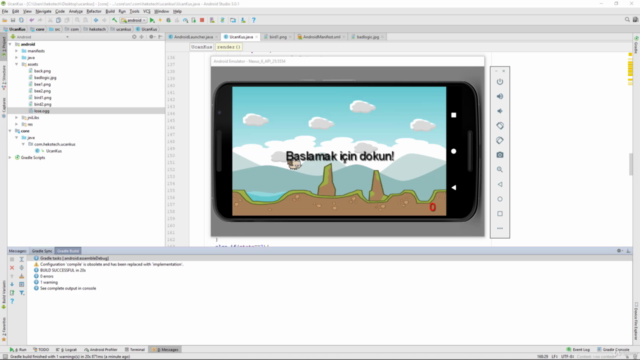Click emulator volume up button
This screenshot has height=360, width=640.
click(x=500, y=96)
